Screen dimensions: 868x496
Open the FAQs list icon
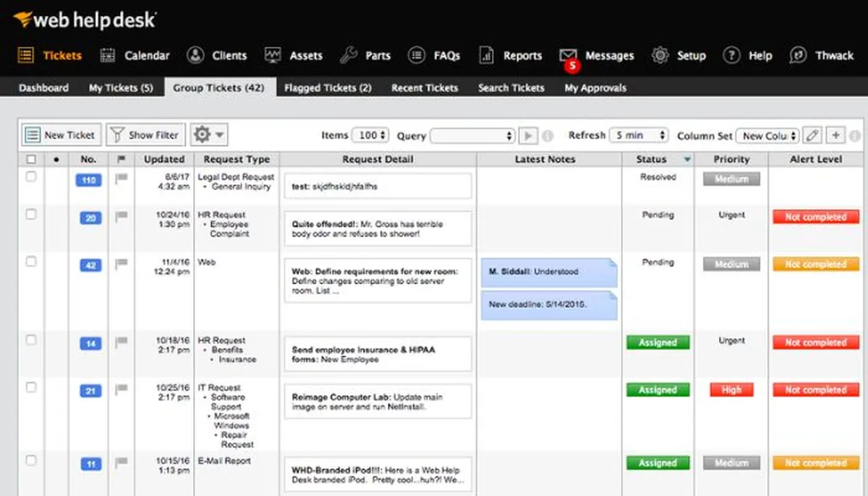417,55
